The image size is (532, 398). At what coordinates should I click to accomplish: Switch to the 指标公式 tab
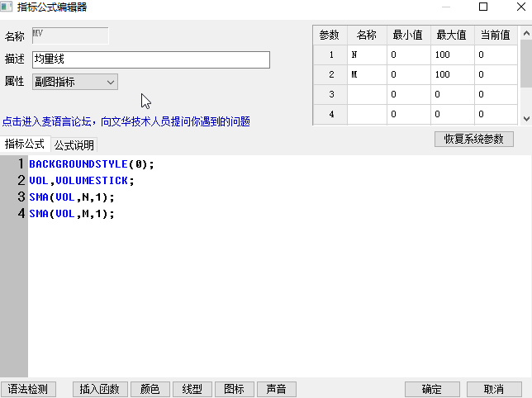click(x=25, y=145)
